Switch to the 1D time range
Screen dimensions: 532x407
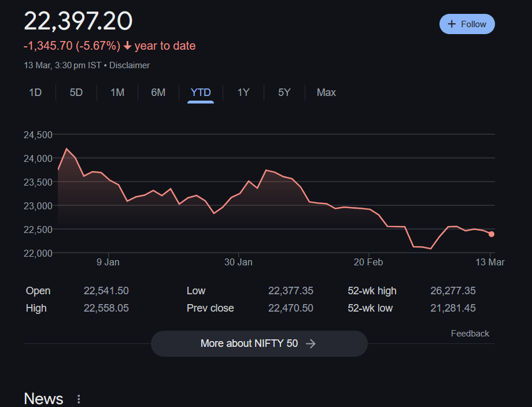coord(35,92)
